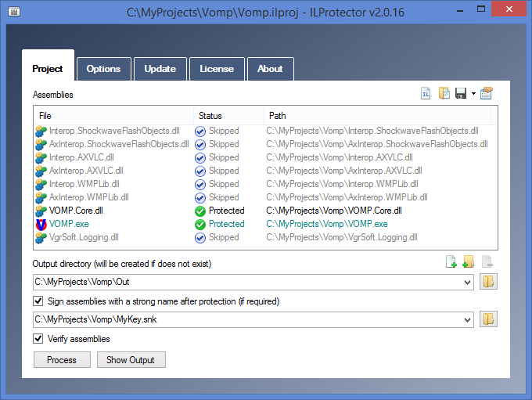This screenshot has width=532, height=400.
Task: Add a folder with the green plus folder icon
Action: pos(468,261)
